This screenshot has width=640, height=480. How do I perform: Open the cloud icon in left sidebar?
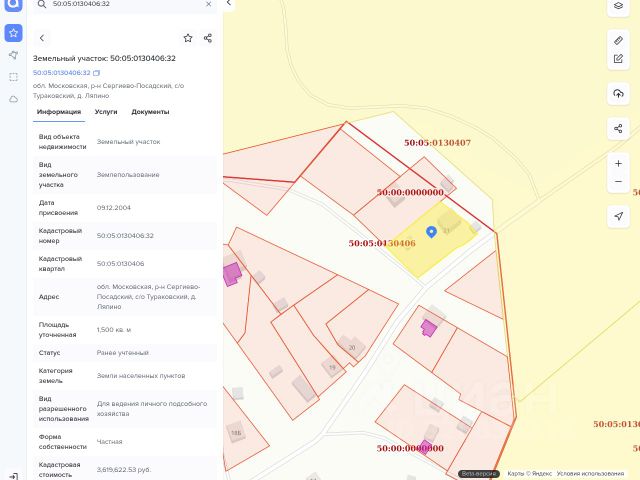coord(13,99)
